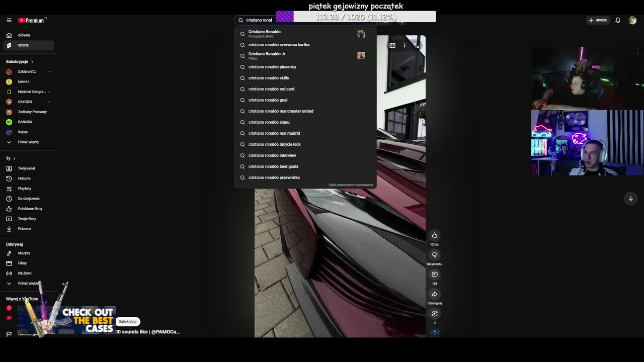The image size is (644, 362).
Task: Click the Utwórz create button
Action: tap(598, 20)
